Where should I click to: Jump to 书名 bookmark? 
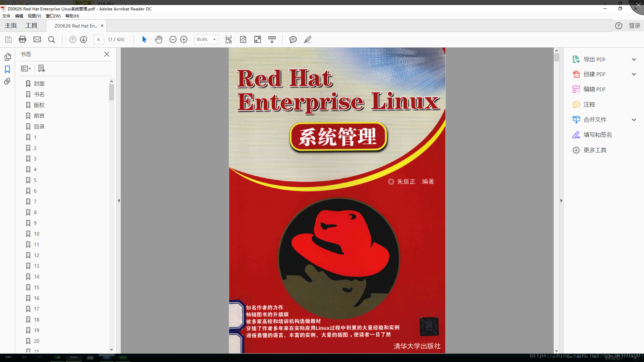(39, 95)
